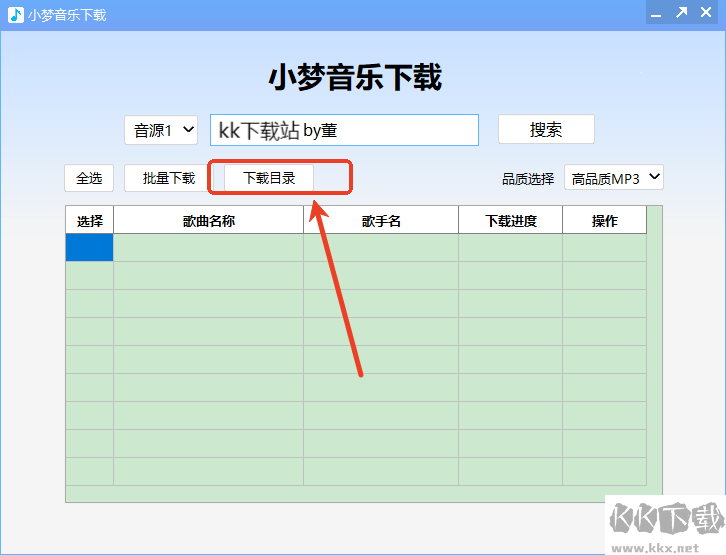Image resolution: width=726 pixels, height=555 pixels.
Task: Open the 下载目录 download folder
Action: click(269, 178)
